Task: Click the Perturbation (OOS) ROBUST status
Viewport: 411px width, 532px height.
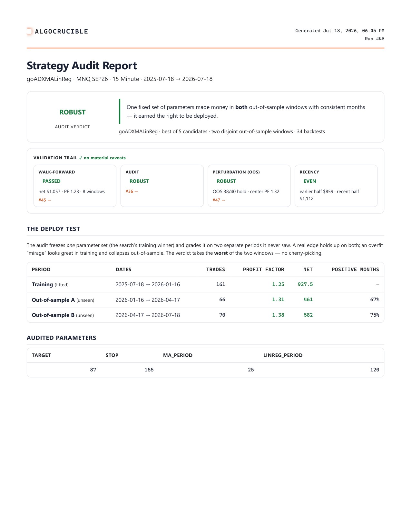Action: click(x=226, y=181)
